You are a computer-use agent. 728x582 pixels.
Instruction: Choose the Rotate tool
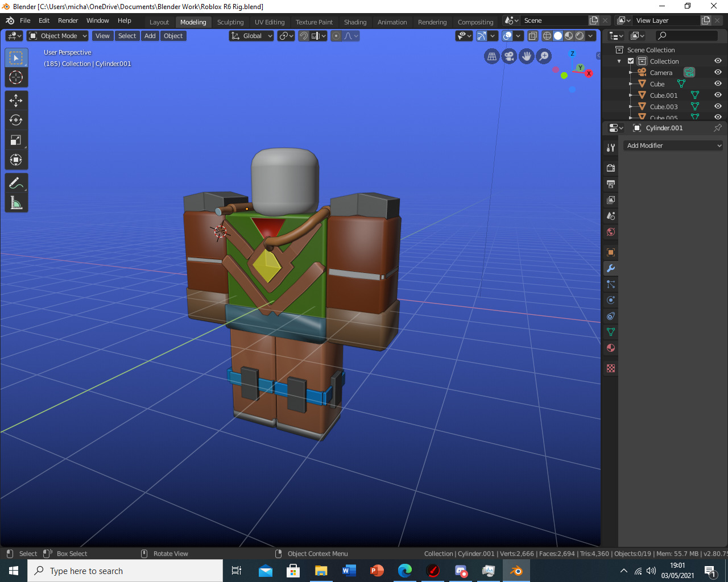tap(16, 120)
